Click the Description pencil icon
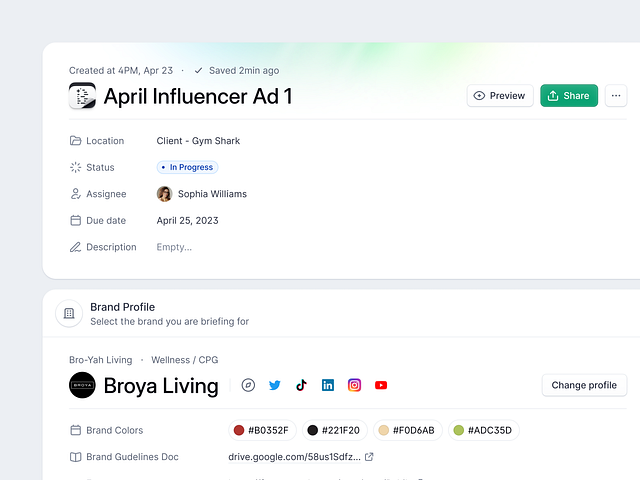Screen dimensions: 640x480 pyautogui.click(x=76, y=247)
